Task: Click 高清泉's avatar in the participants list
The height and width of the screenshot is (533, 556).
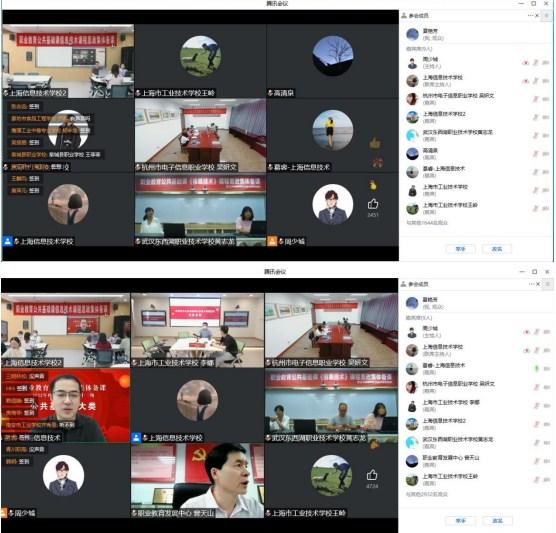Action: pyautogui.click(x=412, y=154)
